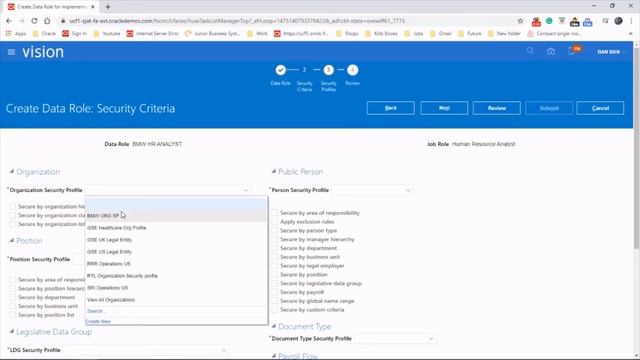Jump to step 4 Review circle

pos(353,70)
